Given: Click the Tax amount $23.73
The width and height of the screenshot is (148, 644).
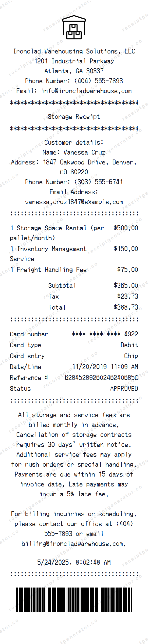Looking at the screenshot, I should [x=128, y=296].
